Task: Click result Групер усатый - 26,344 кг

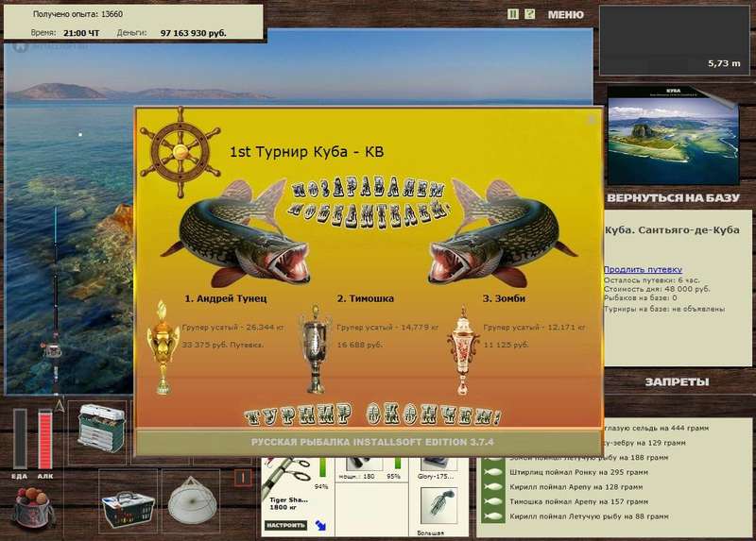Action: coord(232,327)
